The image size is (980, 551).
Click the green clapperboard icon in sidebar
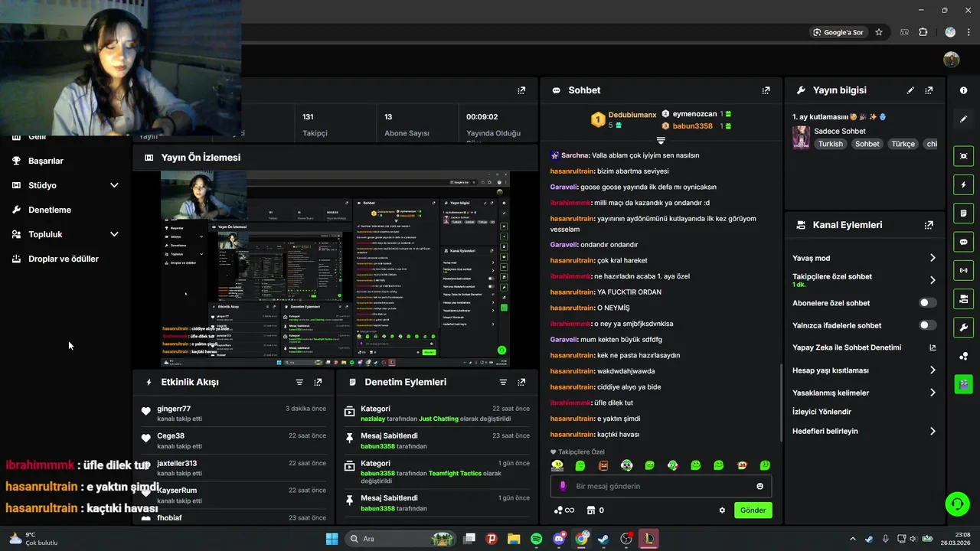[963, 383]
